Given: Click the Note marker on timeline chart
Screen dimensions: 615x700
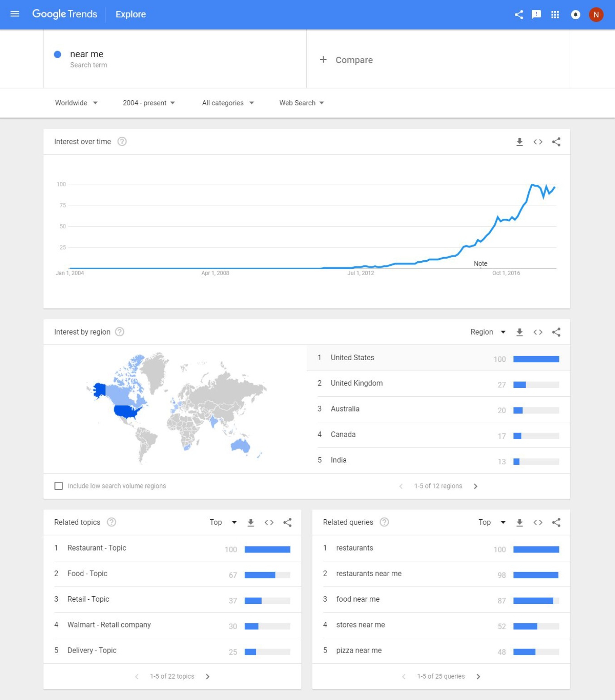Looking at the screenshot, I should coord(480,263).
